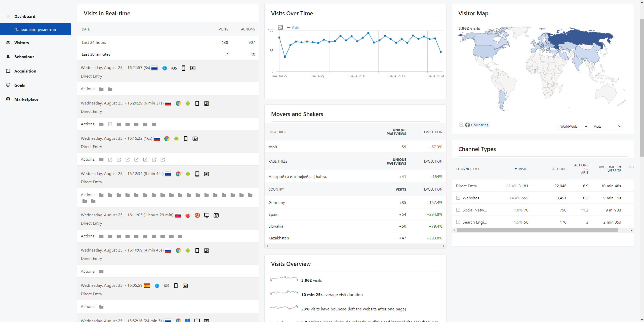Expand the Search Engines channel row

coord(458,222)
